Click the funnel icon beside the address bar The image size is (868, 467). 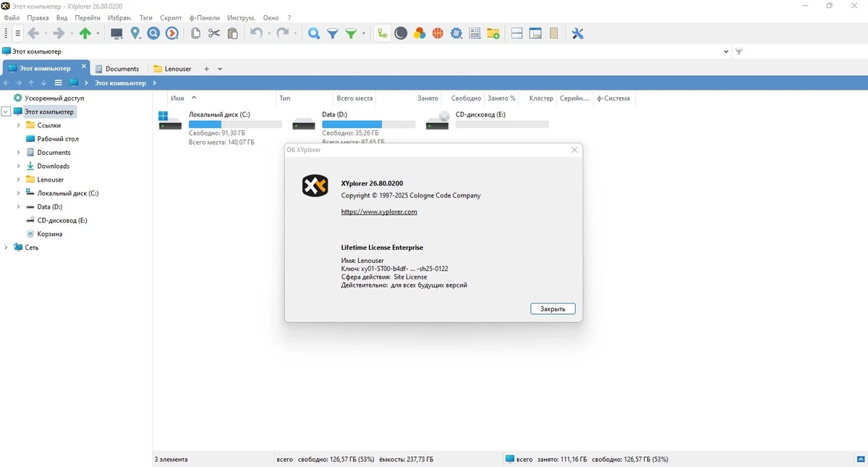pyautogui.click(x=739, y=52)
